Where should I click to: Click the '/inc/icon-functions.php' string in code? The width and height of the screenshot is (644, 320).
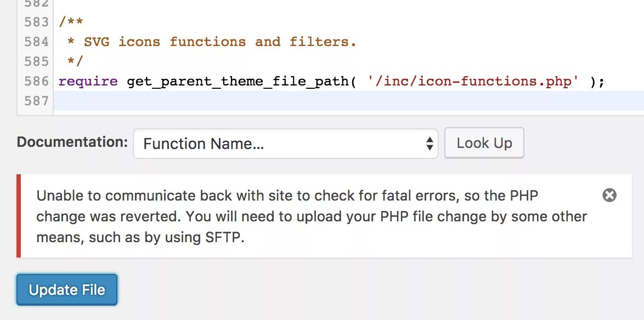tap(473, 81)
